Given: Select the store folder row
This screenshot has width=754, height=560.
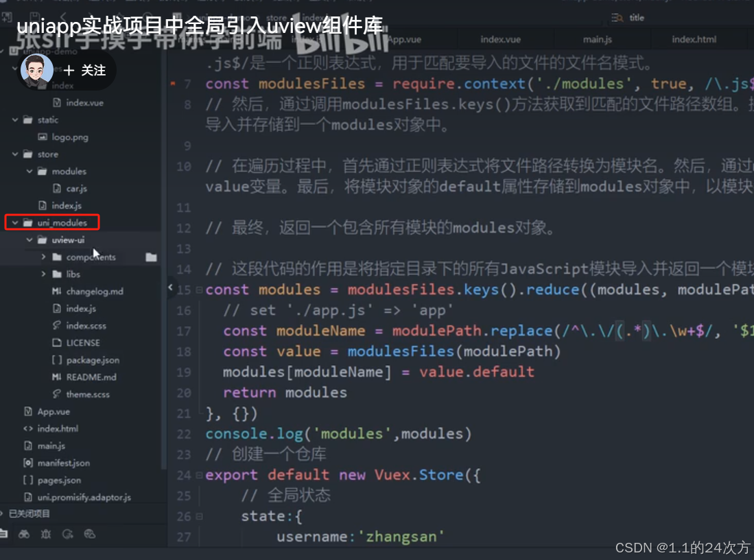Looking at the screenshot, I should point(47,154).
